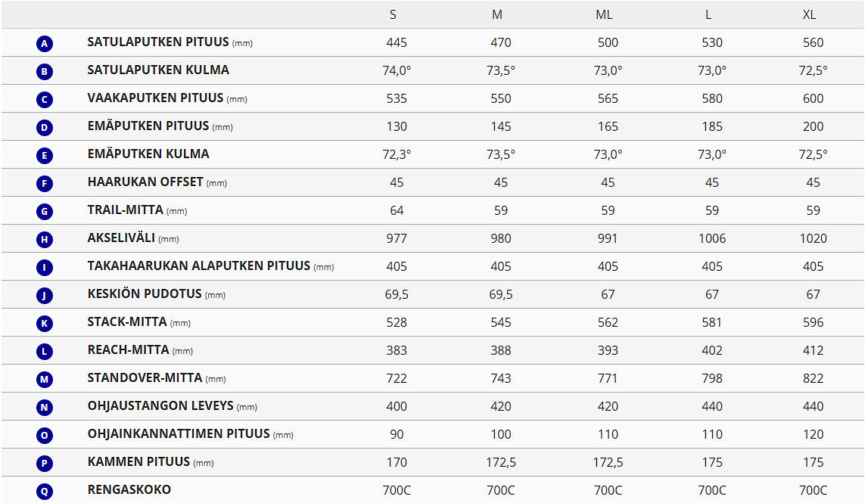Click the blue A letter badge
The image size is (868, 503).
pyautogui.click(x=45, y=44)
